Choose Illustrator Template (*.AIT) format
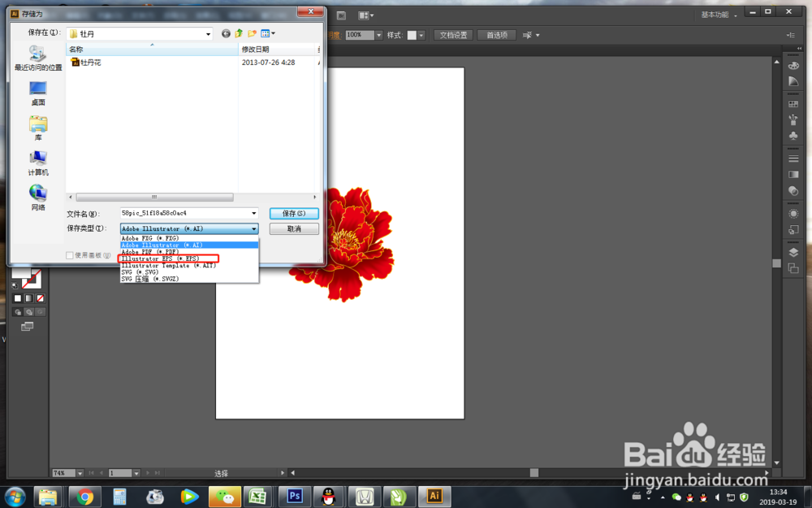This screenshot has width=812, height=508. pos(189,266)
